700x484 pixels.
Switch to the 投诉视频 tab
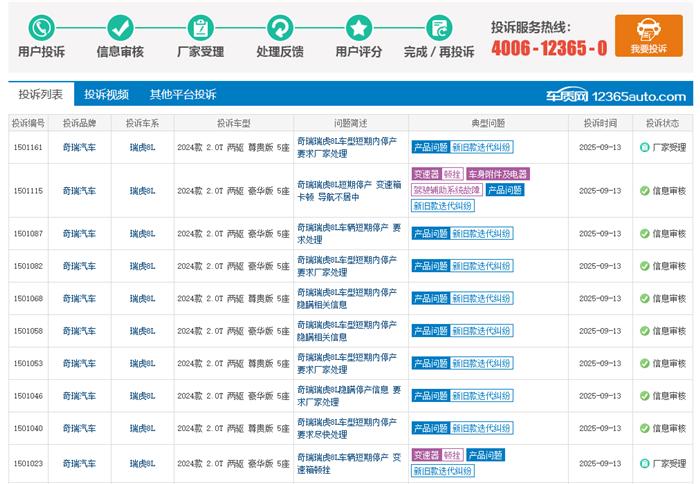[106, 95]
